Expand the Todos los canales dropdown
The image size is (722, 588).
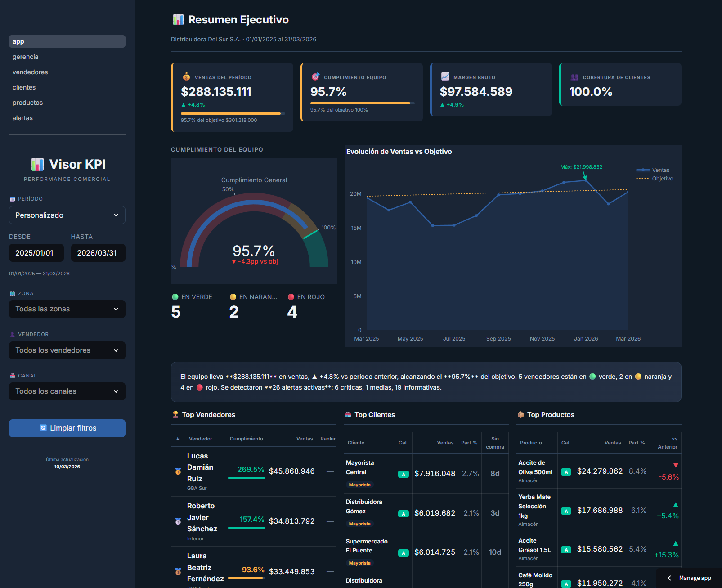(x=67, y=391)
